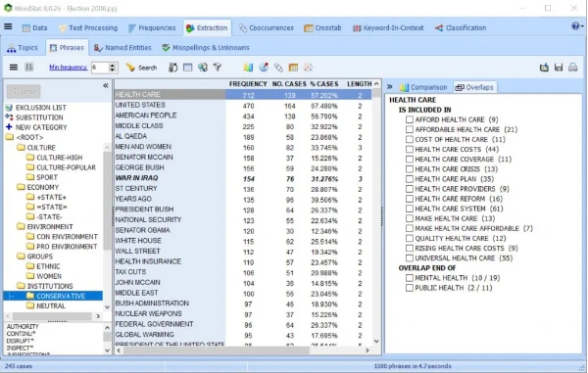Click the category tree horizontal scroll right arrow

pyautogui.click(x=98, y=316)
